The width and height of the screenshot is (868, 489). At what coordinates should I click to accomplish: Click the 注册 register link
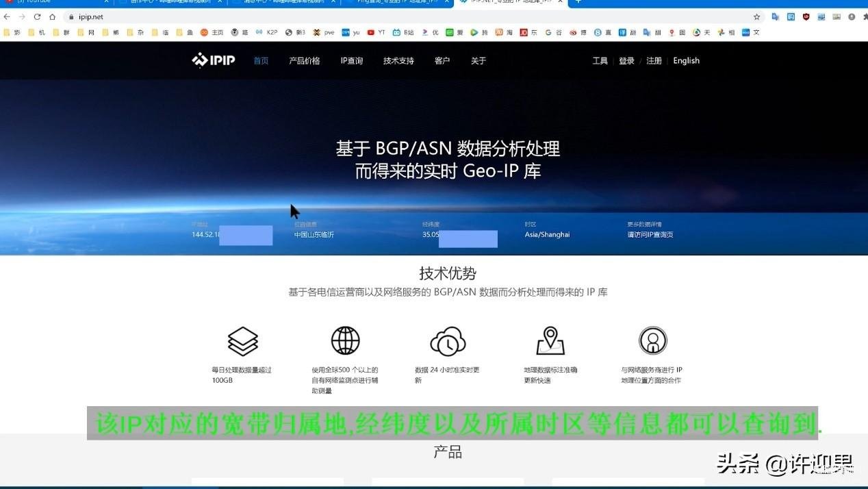tap(654, 61)
